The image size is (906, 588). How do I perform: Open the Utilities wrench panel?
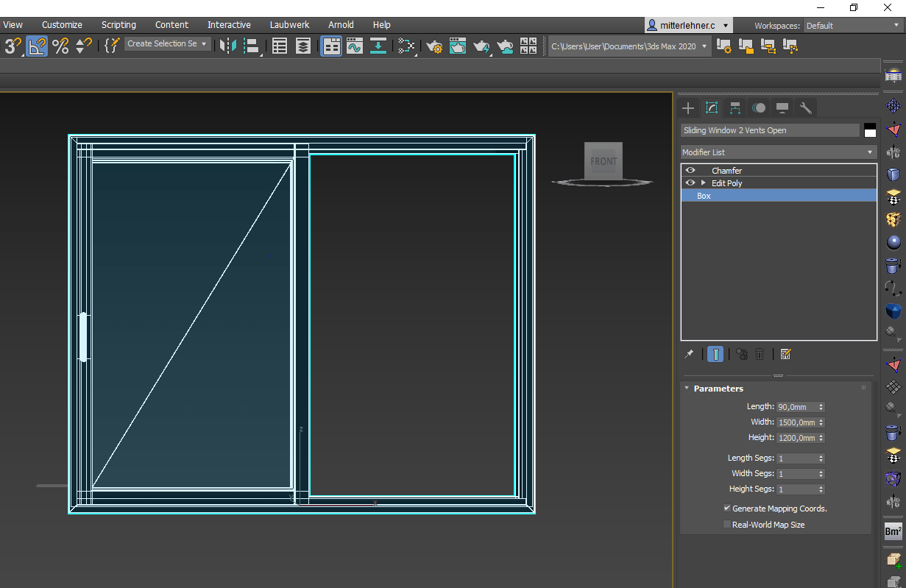pos(806,108)
